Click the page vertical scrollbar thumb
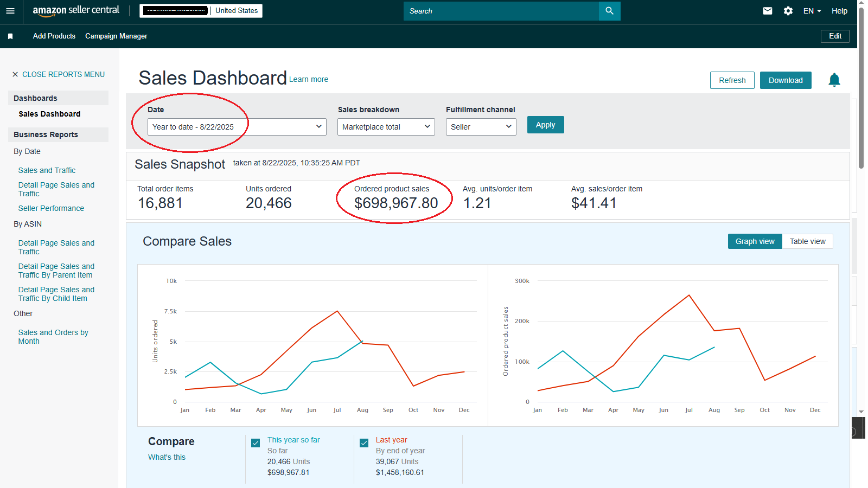868x488 pixels. pos(861,87)
